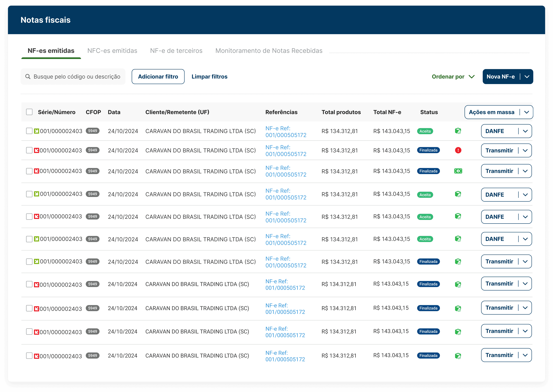Click red outgoing arrow icon on second row
The width and height of the screenshot is (553, 392).
[x=36, y=150]
